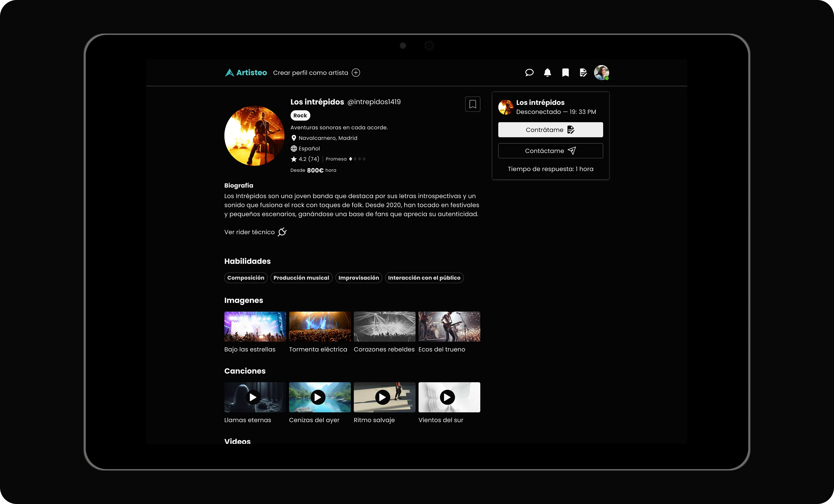This screenshot has width=834, height=504.
Task: Play the song Llamas eternas
Action: click(253, 397)
